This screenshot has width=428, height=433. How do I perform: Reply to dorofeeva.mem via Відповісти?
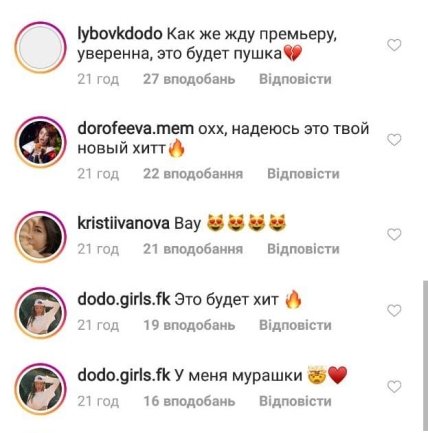pyautogui.click(x=303, y=174)
